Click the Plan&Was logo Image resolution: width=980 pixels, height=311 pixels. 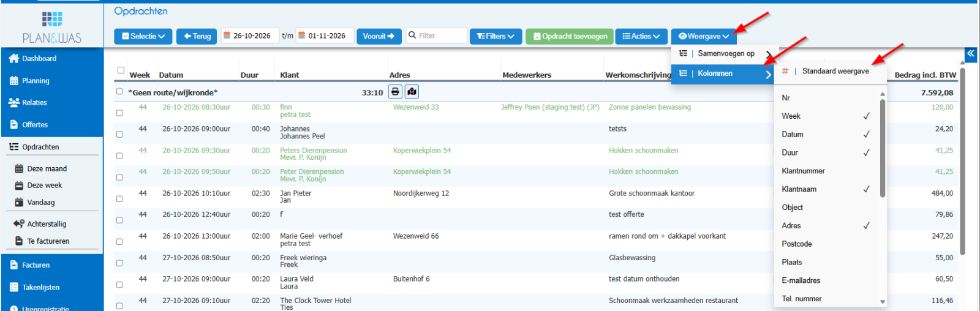point(52,28)
